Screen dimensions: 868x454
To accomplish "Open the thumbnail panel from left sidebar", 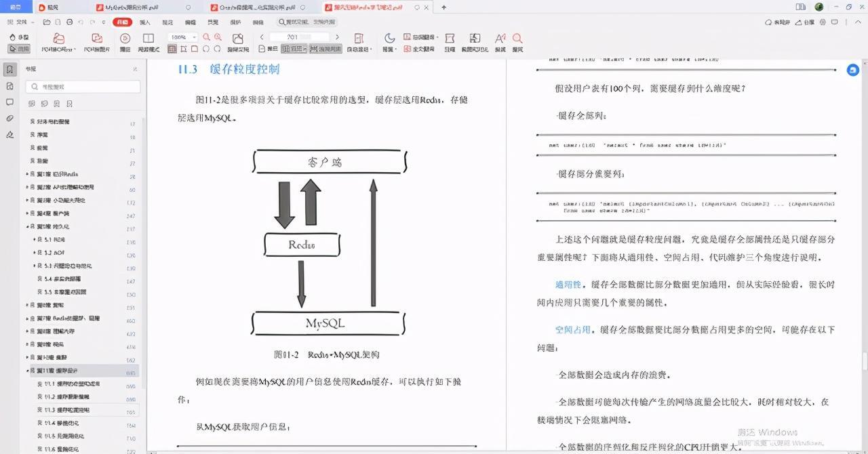I will point(9,86).
